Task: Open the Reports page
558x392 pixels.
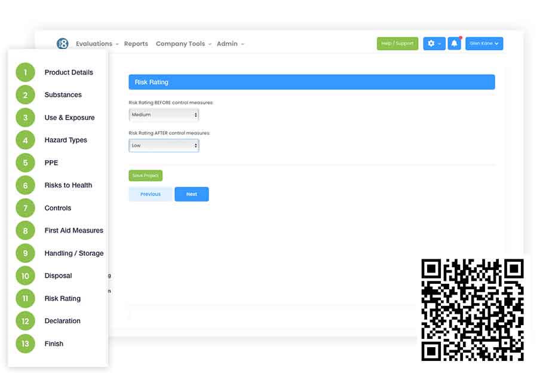Action: pyautogui.click(x=136, y=44)
